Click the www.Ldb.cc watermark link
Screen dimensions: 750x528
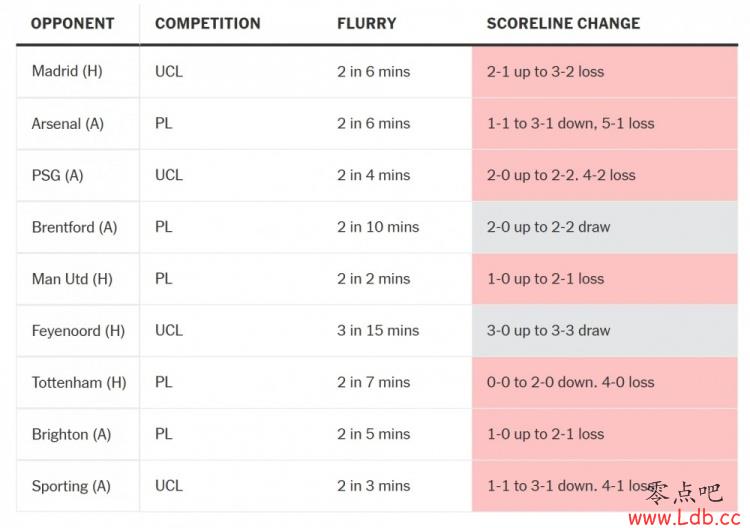point(684,517)
